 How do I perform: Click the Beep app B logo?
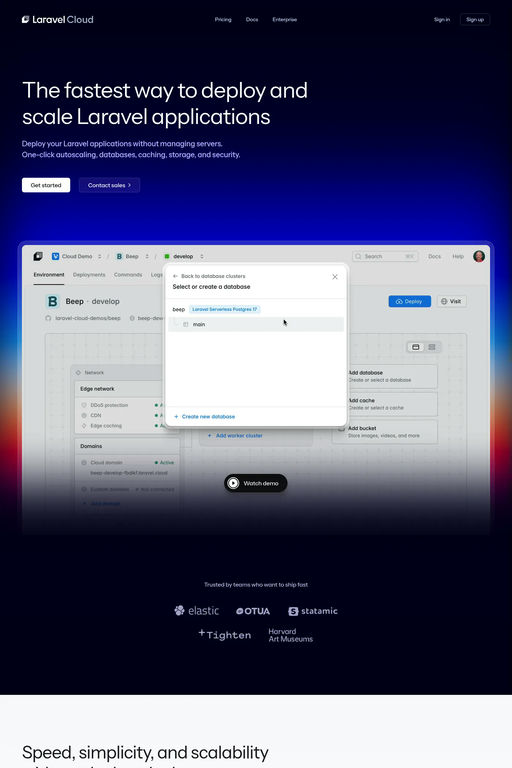pos(52,301)
